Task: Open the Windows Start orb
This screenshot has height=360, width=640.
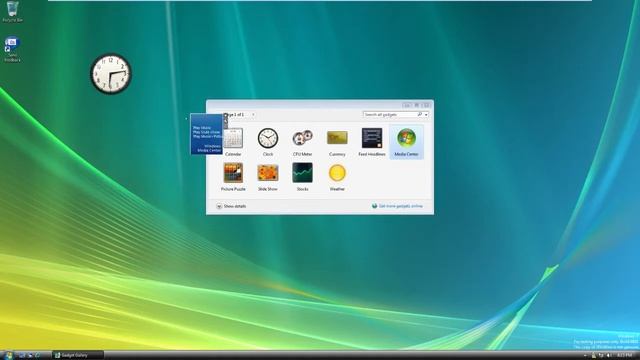Action: 8,355
